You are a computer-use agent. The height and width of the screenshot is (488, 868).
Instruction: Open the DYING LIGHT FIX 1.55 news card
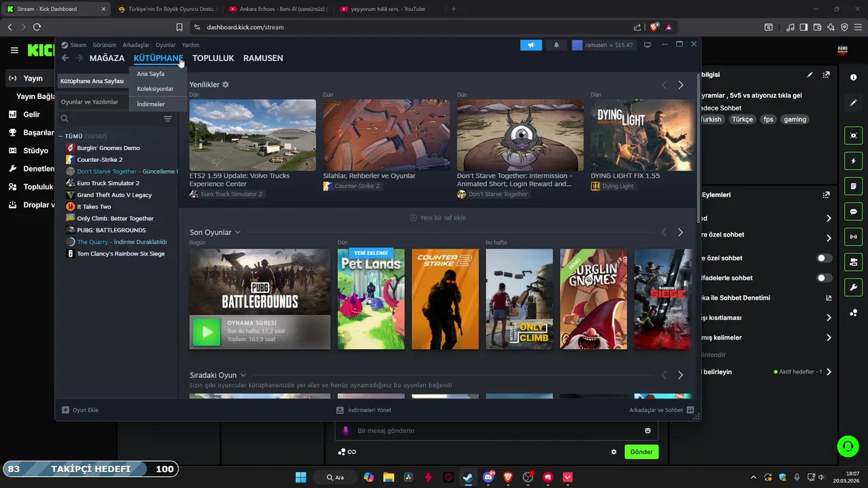[642, 144]
